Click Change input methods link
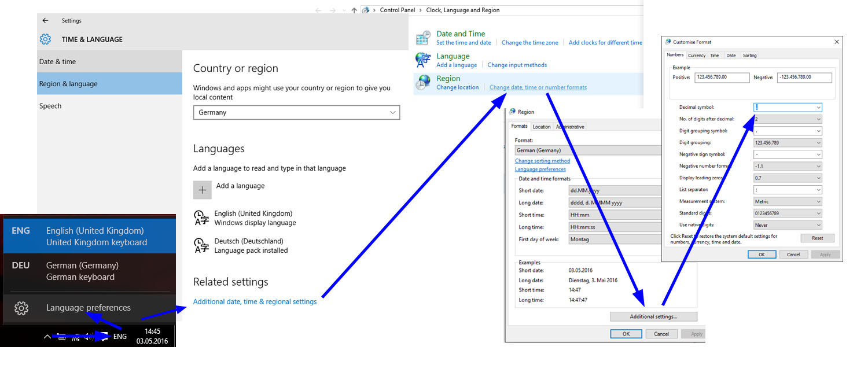This screenshot has width=868, height=376. click(517, 65)
